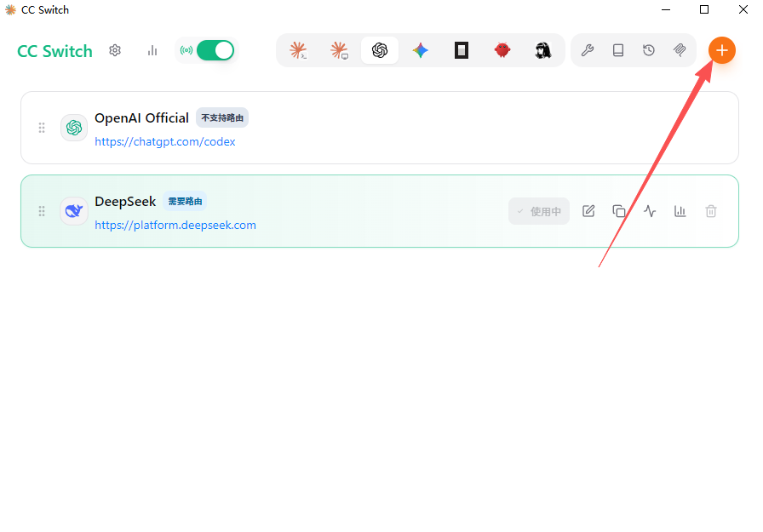
Task: Click the OpenAI Official provider logo
Action: (x=74, y=128)
